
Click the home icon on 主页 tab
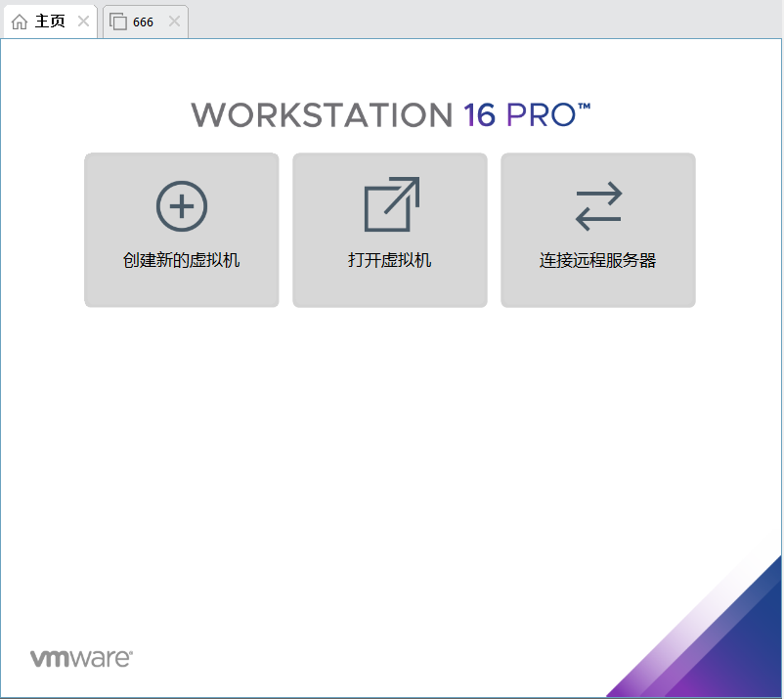pyautogui.click(x=20, y=22)
